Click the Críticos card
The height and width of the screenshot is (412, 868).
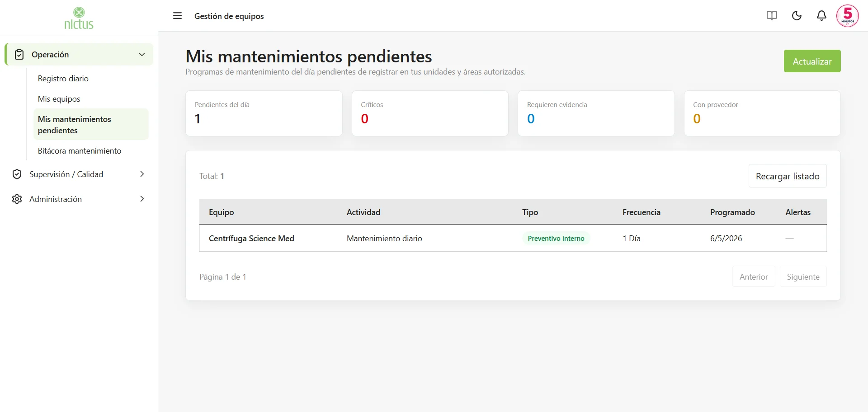(x=430, y=113)
